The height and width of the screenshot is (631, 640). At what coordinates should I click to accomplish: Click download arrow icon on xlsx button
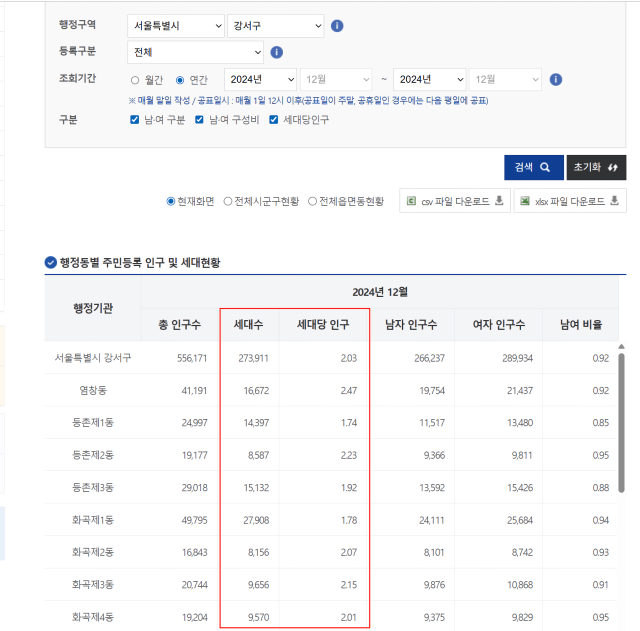[614, 200]
